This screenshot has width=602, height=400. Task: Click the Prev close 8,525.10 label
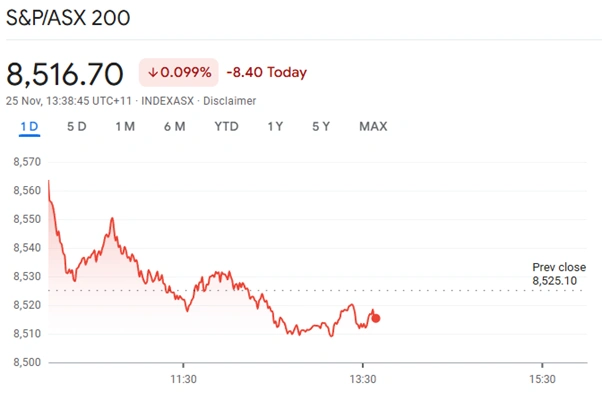point(558,274)
